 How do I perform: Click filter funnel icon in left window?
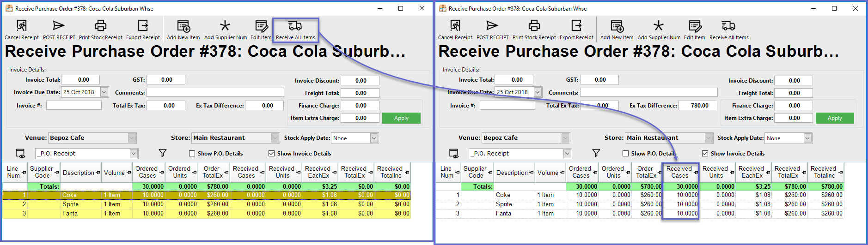[163, 153]
